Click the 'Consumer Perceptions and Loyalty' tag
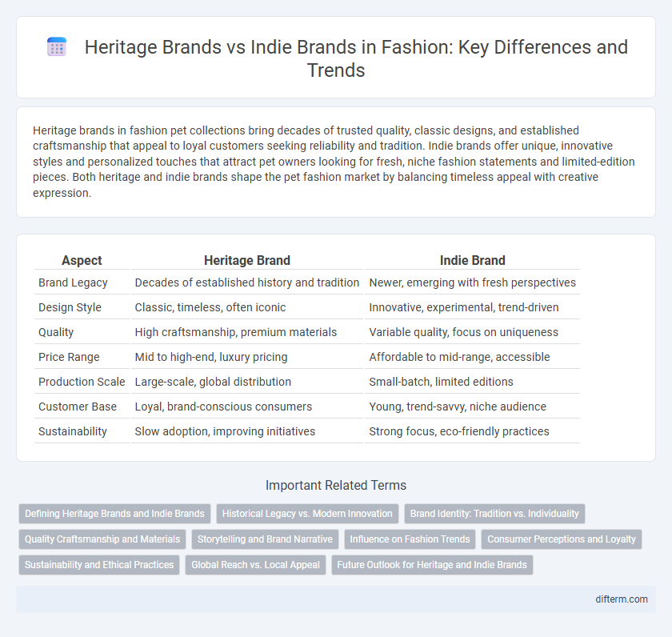 click(562, 539)
